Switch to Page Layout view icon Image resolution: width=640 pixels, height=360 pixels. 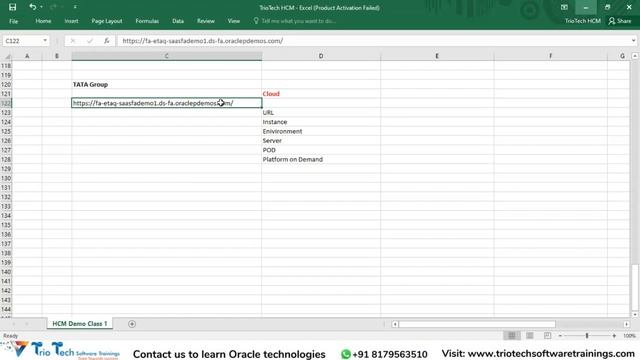click(529, 336)
